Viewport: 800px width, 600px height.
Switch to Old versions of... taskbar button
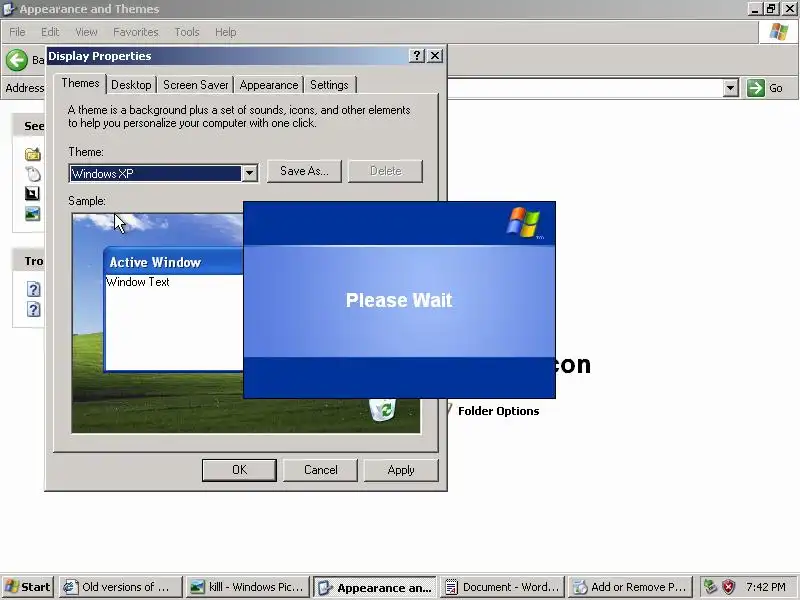click(120, 587)
